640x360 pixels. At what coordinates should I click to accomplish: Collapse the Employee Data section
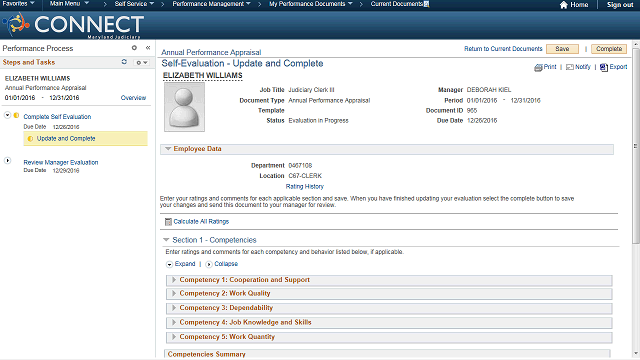168,149
